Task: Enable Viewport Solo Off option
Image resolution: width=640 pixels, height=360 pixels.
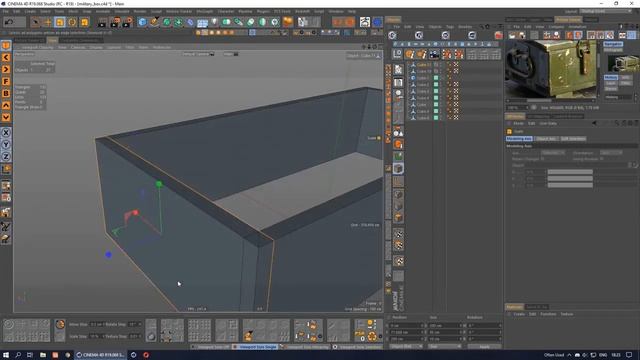Action: [x=210, y=347]
